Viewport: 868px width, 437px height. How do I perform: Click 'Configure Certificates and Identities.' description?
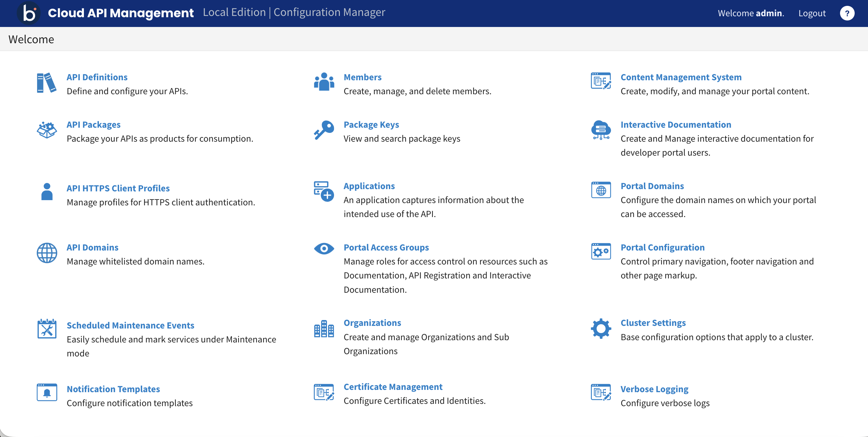pos(414,401)
